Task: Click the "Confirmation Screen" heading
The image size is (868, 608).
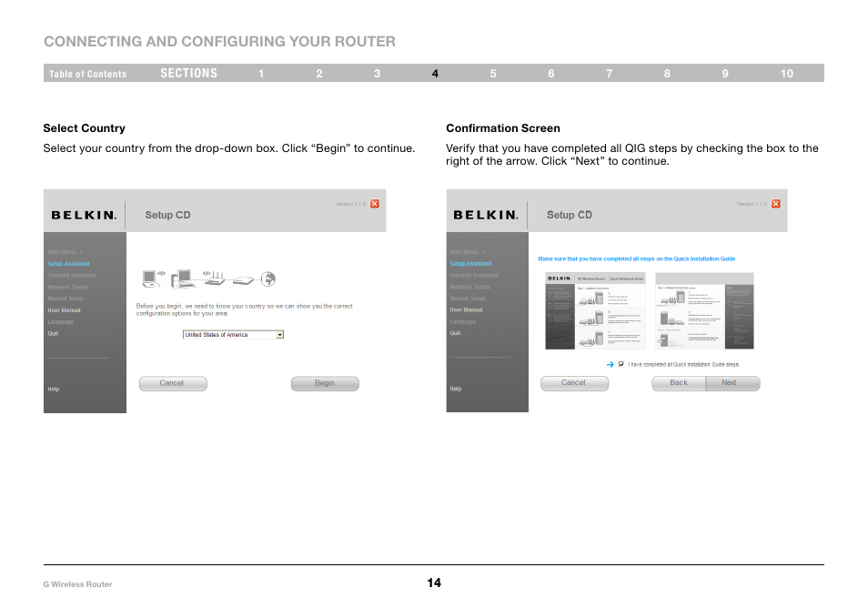Action: coord(503,128)
